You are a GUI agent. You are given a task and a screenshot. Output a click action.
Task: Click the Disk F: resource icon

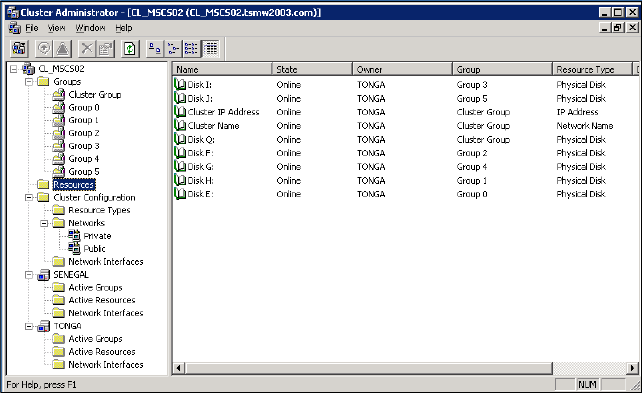(x=180, y=153)
